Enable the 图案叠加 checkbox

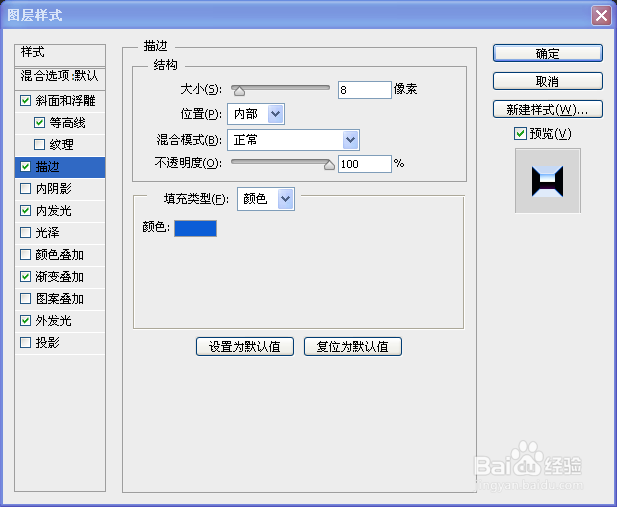26,299
